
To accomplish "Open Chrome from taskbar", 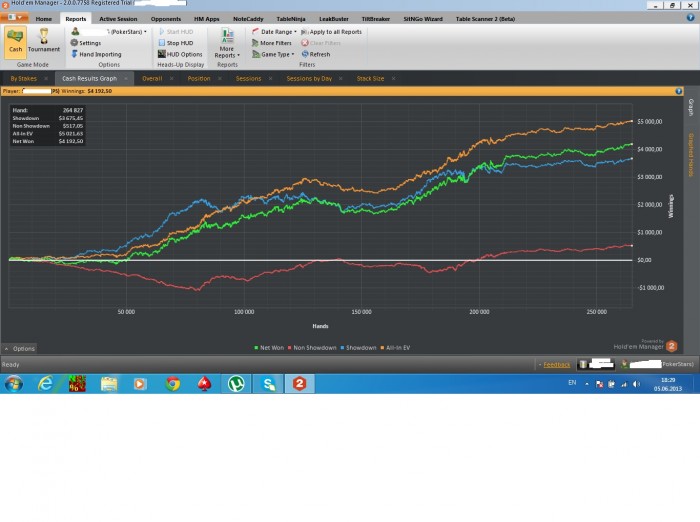I will pos(173,384).
